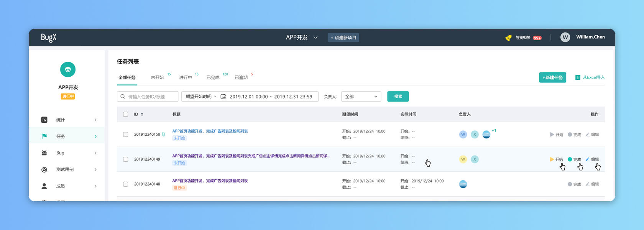
Task: Switch to the 未开始 tab
Action: click(157, 77)
